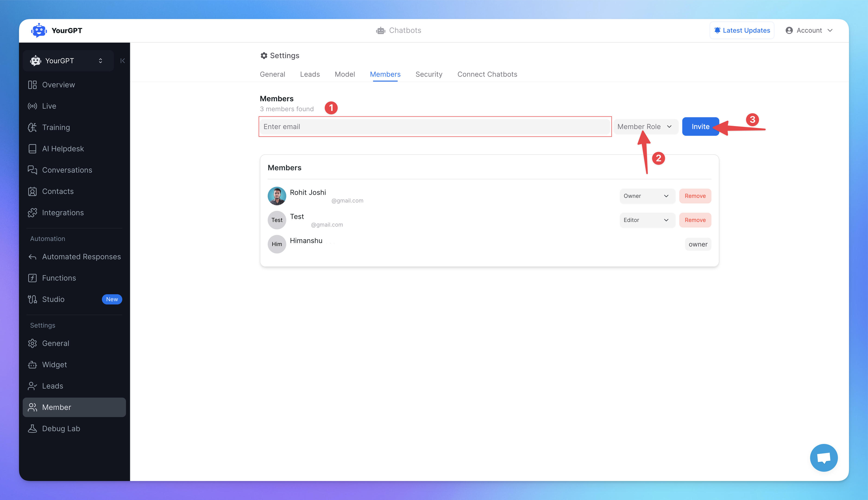The image size is (868, 500).
Task: Remove Rohit Joshi from members
Action: [x=695, y=196]
